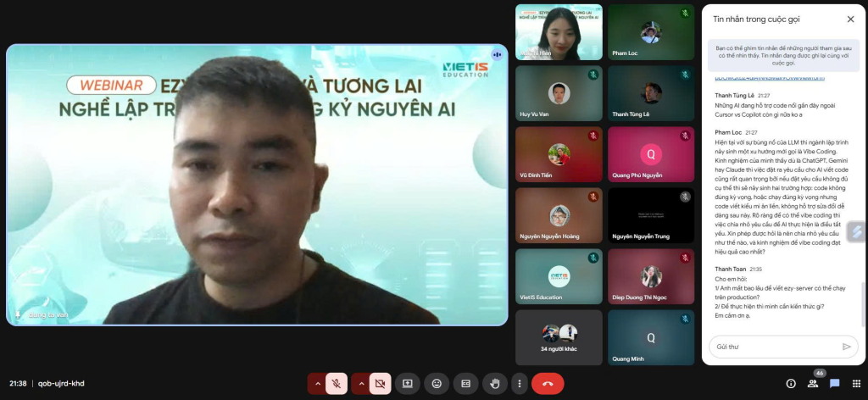Toggle the chat panel icon
Image resolution: width=868 pixels, height=400 pixels.
pos(835,383)
